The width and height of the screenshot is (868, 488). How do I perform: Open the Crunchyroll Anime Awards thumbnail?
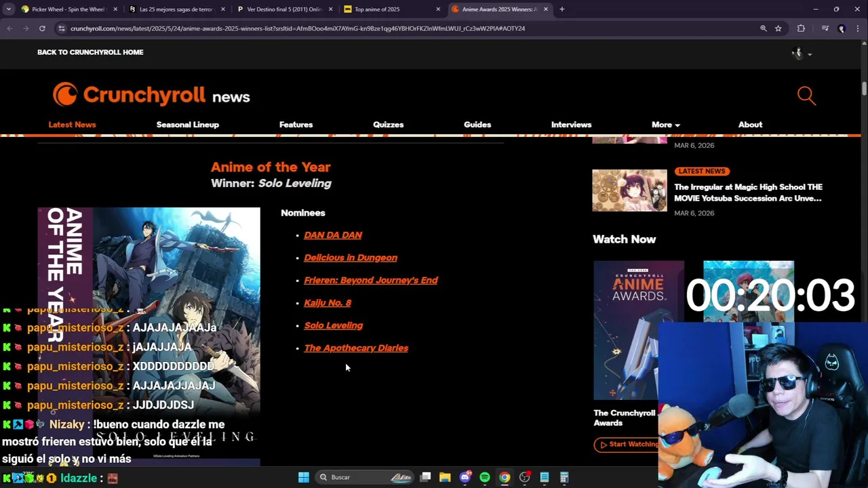639,330
